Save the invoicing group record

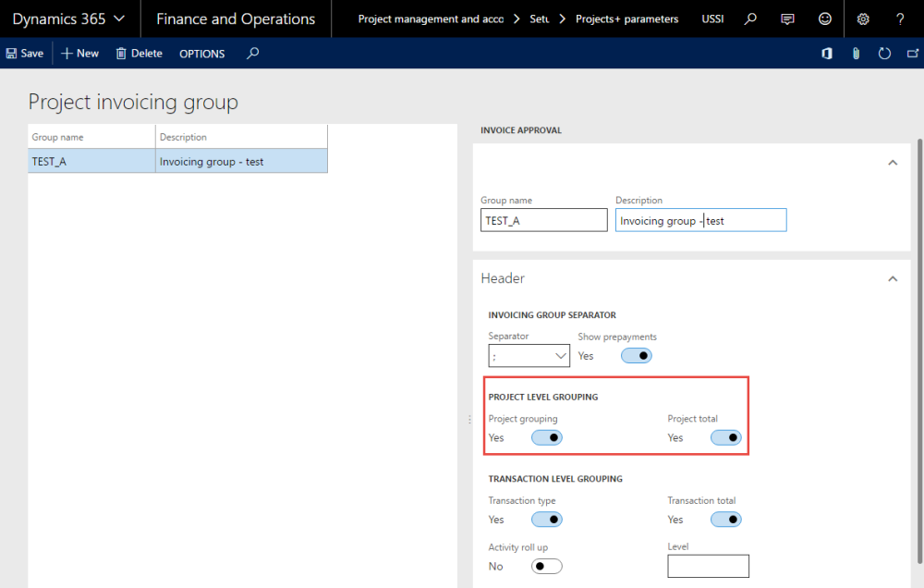[24, 53]
